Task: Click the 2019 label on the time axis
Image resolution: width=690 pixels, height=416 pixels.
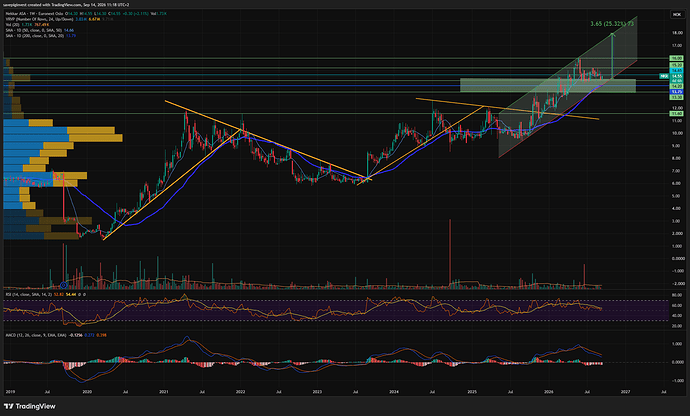Action: tap(10, 391)
